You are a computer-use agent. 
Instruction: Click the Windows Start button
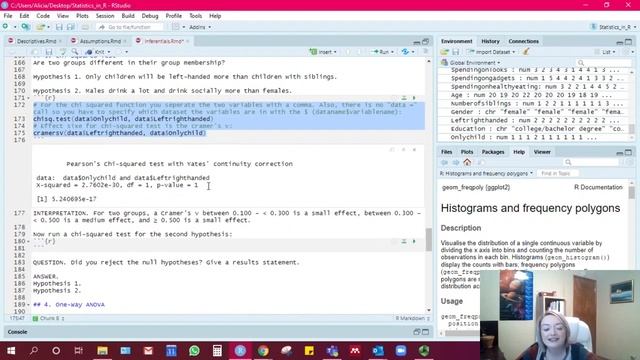click(x=11, y=351)
